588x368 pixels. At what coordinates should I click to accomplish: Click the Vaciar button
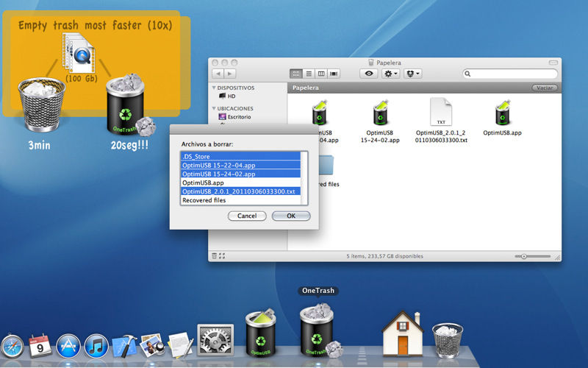545,88
